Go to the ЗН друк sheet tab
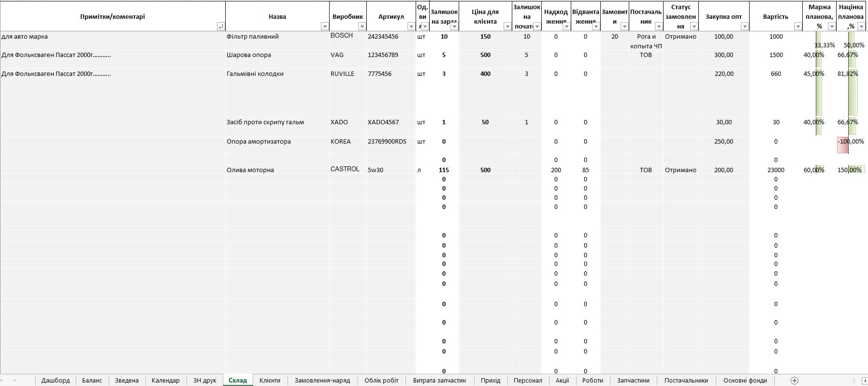The height and width of the screenshot is (386, 868). tap(204, 381)
